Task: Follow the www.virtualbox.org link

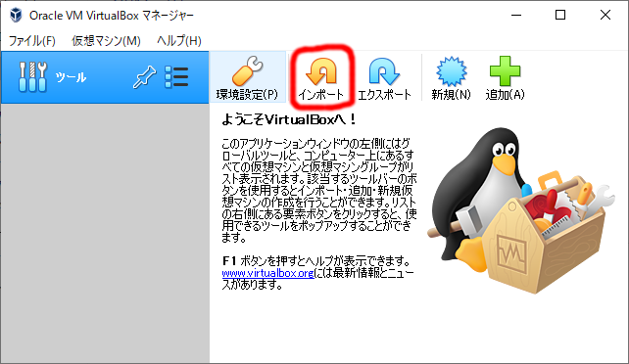Action: click(x=267, y=273)
